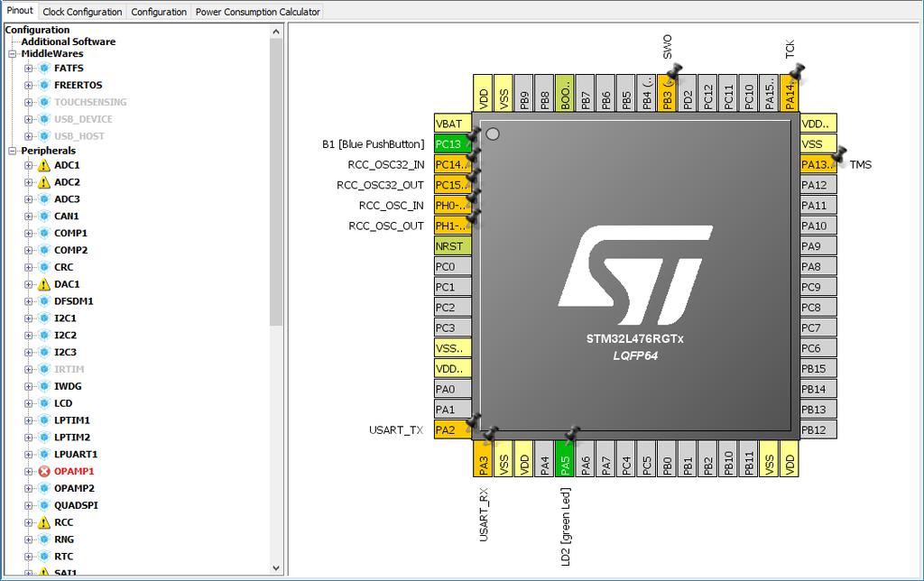Viewport: 924px width, 581px height.
Task: Click the PH0 RCC_OSC_IN pin
Action: (x=453, y=205)
